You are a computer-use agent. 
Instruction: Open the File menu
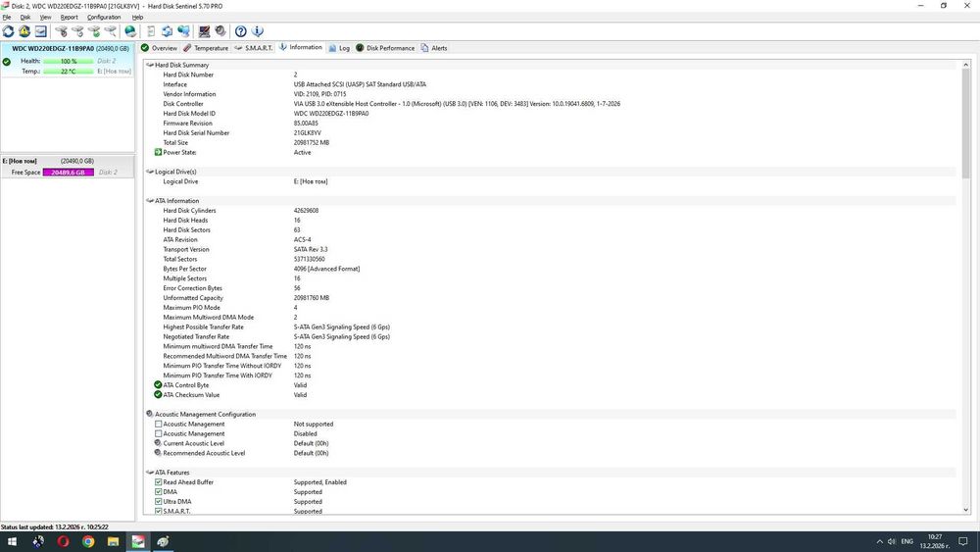click(x=7, y=18)
